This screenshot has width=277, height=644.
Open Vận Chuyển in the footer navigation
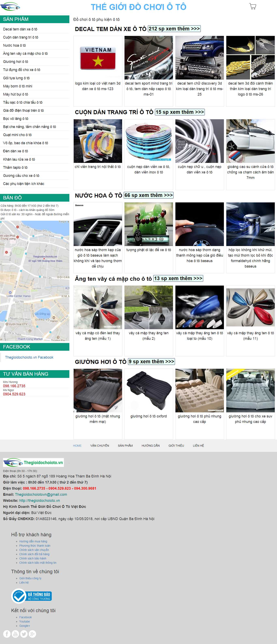click(100, 445)
